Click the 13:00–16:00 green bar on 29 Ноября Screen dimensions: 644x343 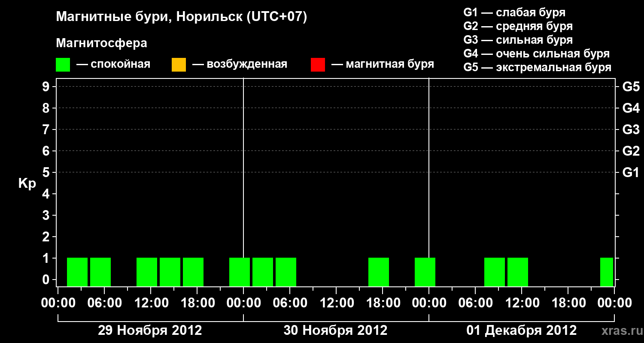pos(170,272)
